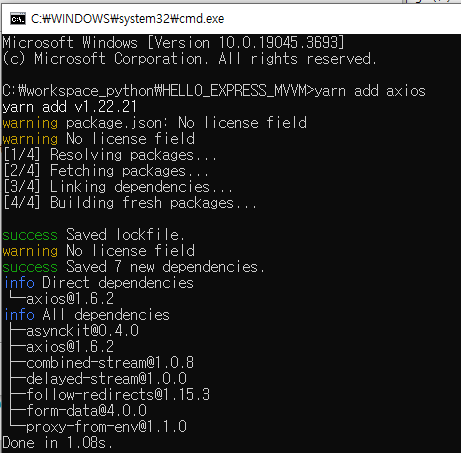Image resolution: width=461 pixels, height=453 pixels.
Task: Click '[4/4] Building fresh packages...' line
Action: [130, 203]
